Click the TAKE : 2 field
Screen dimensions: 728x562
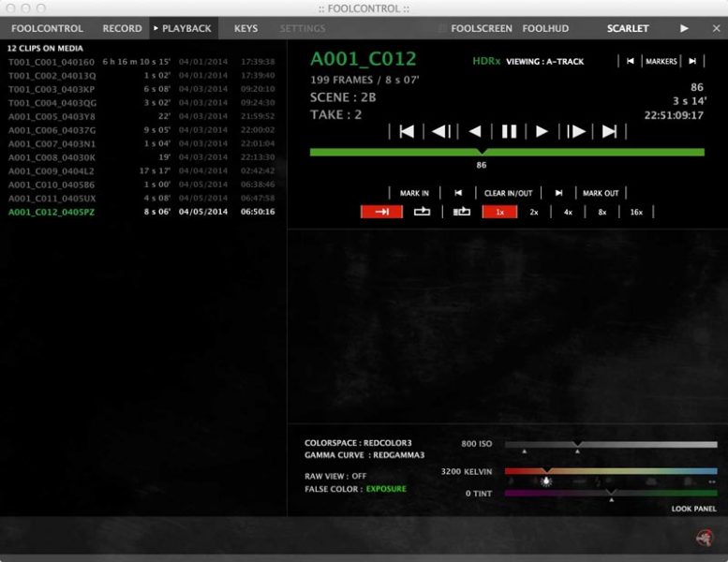[335, 114]
